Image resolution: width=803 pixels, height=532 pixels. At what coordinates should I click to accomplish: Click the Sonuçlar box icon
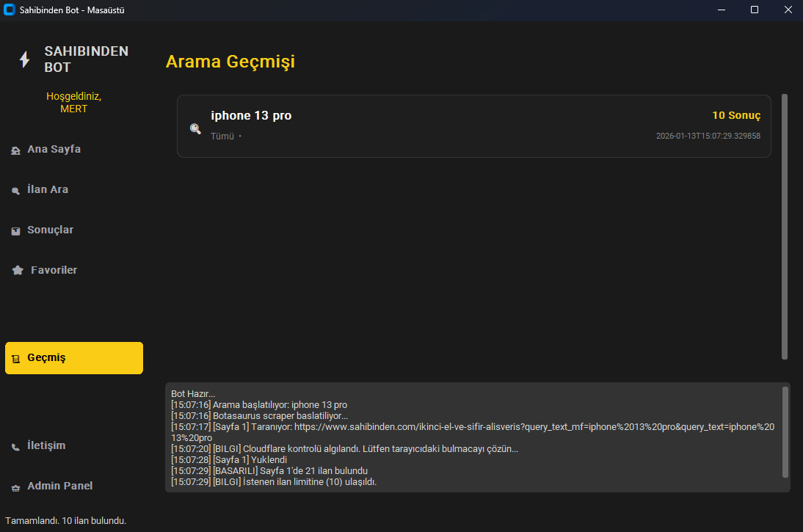click(16, 231)
